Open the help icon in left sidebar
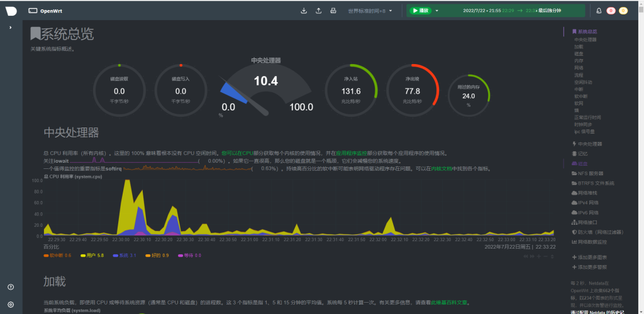The height and width of the screenshot is (314, 644). click(11, 287)
